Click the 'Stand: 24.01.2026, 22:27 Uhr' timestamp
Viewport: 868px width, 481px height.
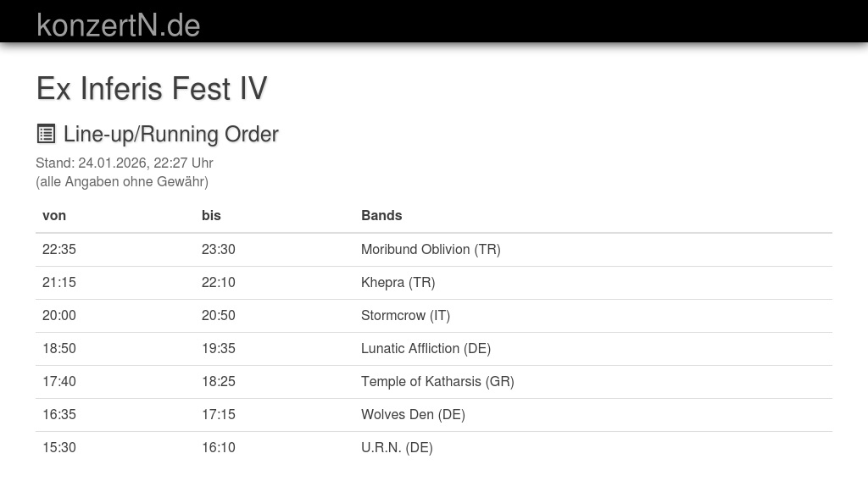point(125,163)
